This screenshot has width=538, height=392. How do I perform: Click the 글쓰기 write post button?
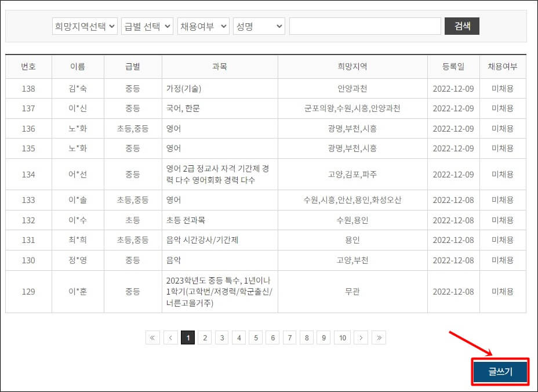[500, 372]
